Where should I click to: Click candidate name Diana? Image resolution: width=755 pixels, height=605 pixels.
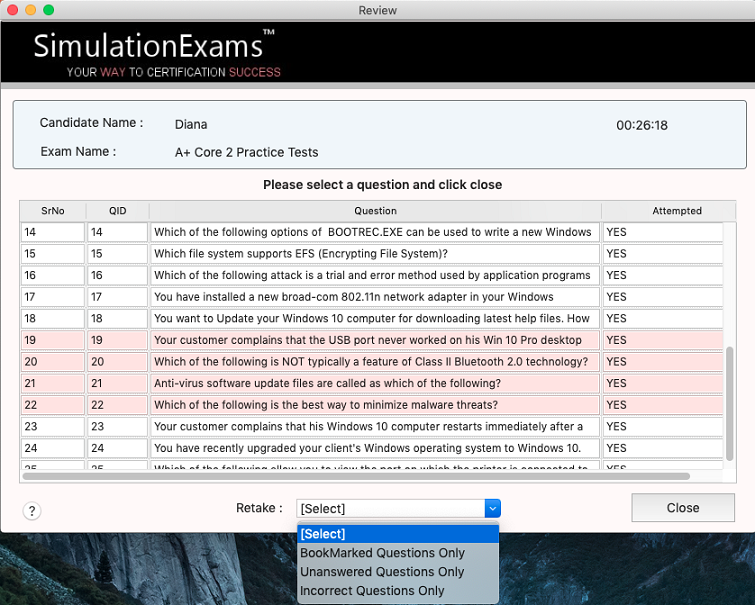pyautogui.click(x=191, y=124)
